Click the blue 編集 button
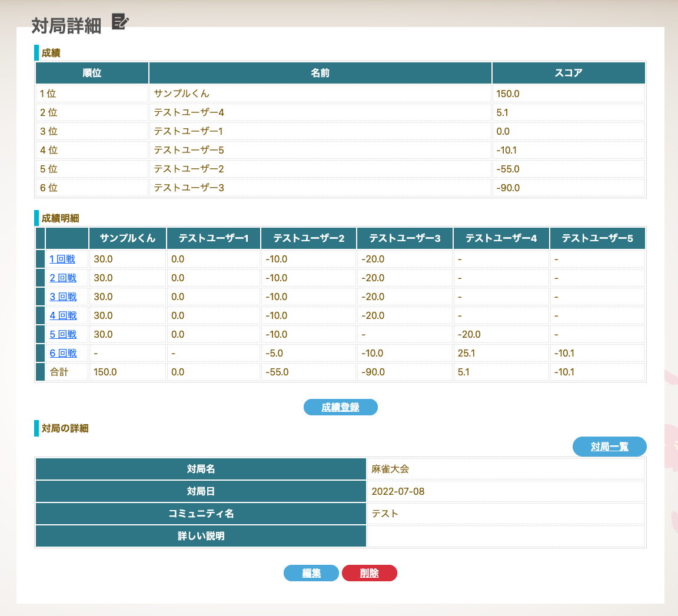This screenshot has width=678, height=616. [311, 573]
